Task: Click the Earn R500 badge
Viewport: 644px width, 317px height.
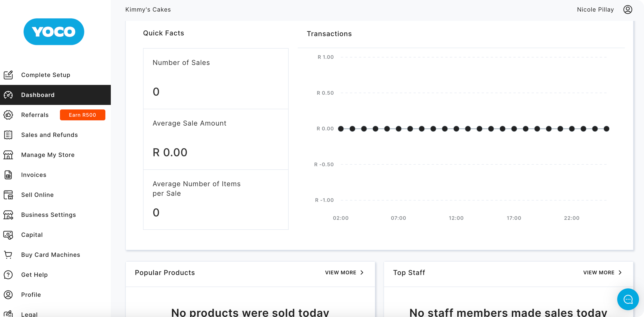Action: point(82,115)
